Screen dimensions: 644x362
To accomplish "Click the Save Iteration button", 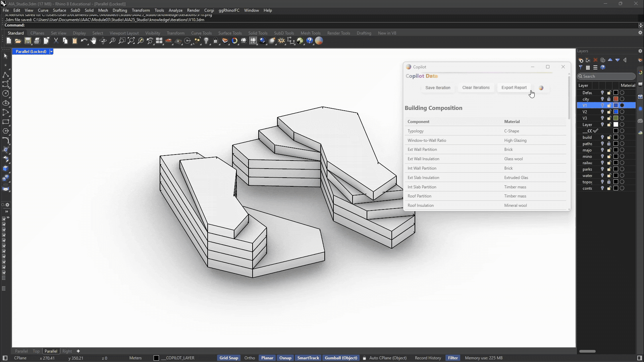I will pos(438,88).
